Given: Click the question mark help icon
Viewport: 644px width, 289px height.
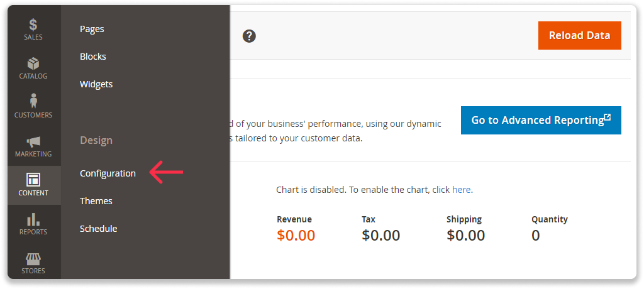Looking at the screenshot, I should [x=249, y=36].
